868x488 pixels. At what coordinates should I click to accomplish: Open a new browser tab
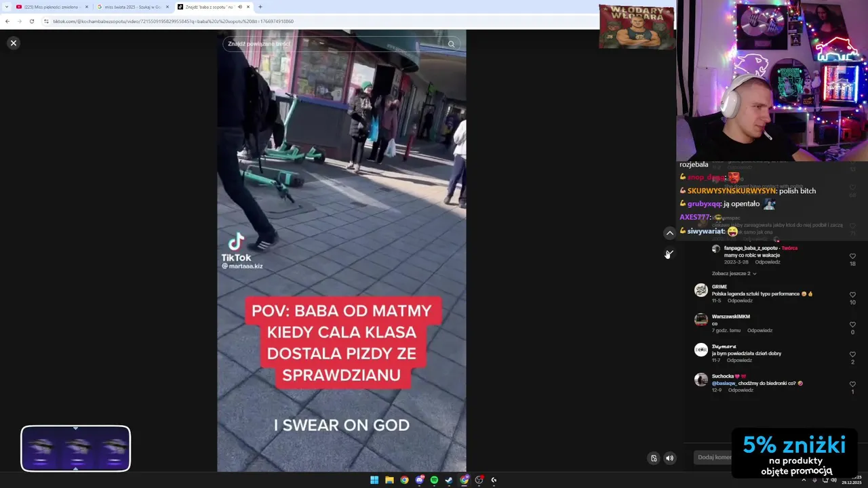click(260, 7)
